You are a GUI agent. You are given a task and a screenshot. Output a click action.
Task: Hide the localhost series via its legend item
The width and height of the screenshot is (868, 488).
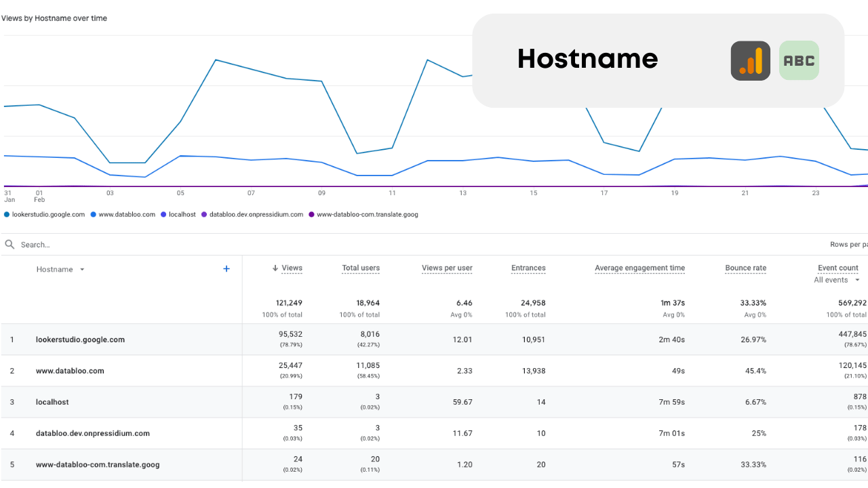tap(178, 214)
